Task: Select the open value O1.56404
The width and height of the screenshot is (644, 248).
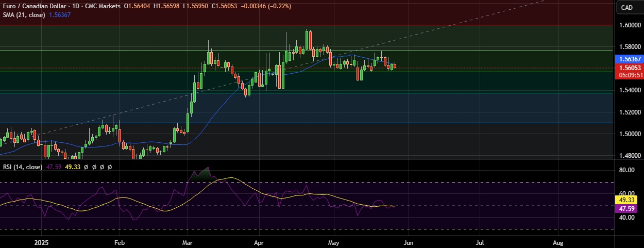Action: pos(136,6)
